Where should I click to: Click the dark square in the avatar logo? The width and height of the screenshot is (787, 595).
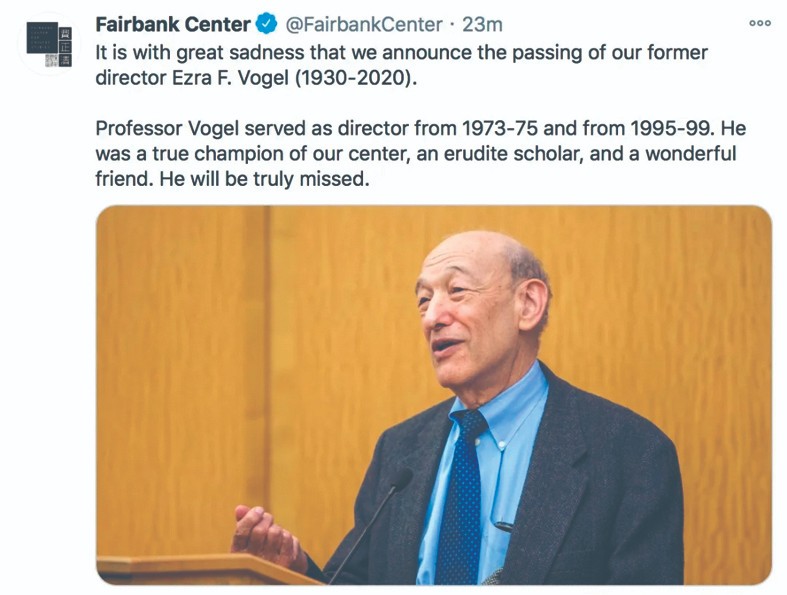click(42, 38)
